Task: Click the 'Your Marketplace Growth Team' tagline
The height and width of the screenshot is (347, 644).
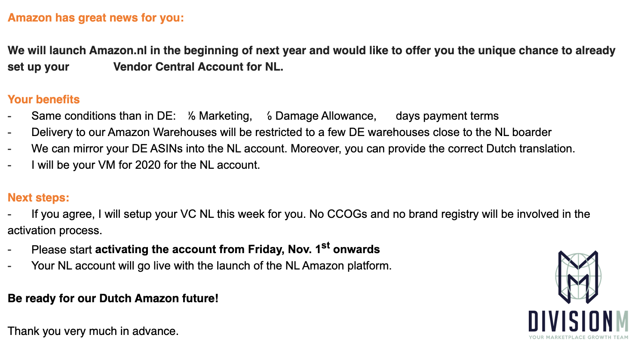Action: coord(578,337)
